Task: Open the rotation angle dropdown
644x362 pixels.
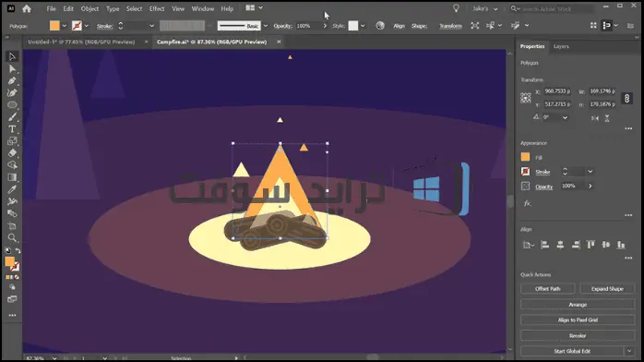Action: (566, 117)
